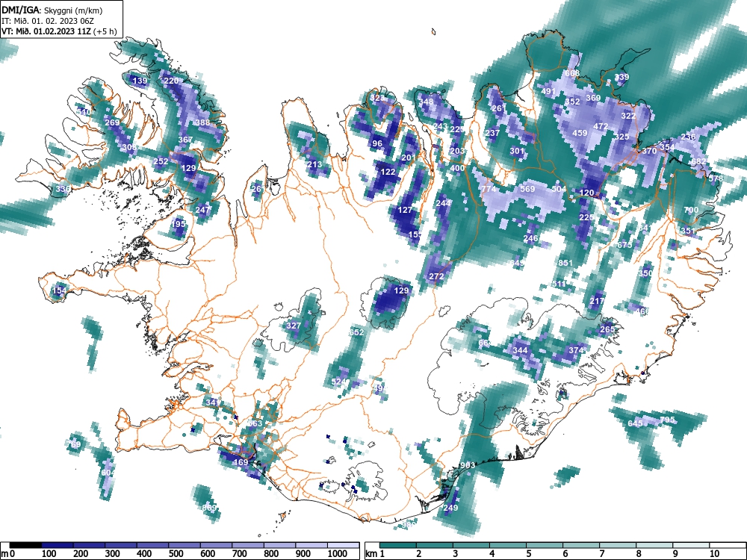The image size is (747, 560).
Task: Click the '1000' tick label in legend
Action: click(338, 554)
